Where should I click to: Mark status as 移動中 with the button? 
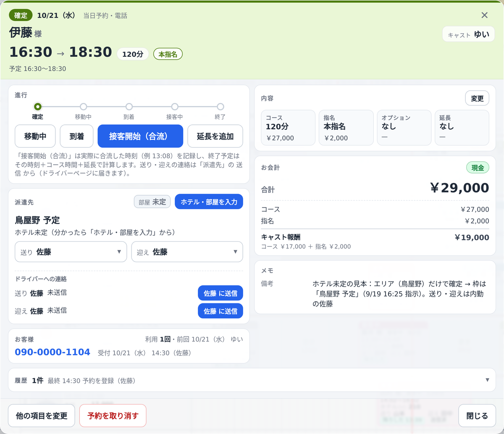(35, 136)
